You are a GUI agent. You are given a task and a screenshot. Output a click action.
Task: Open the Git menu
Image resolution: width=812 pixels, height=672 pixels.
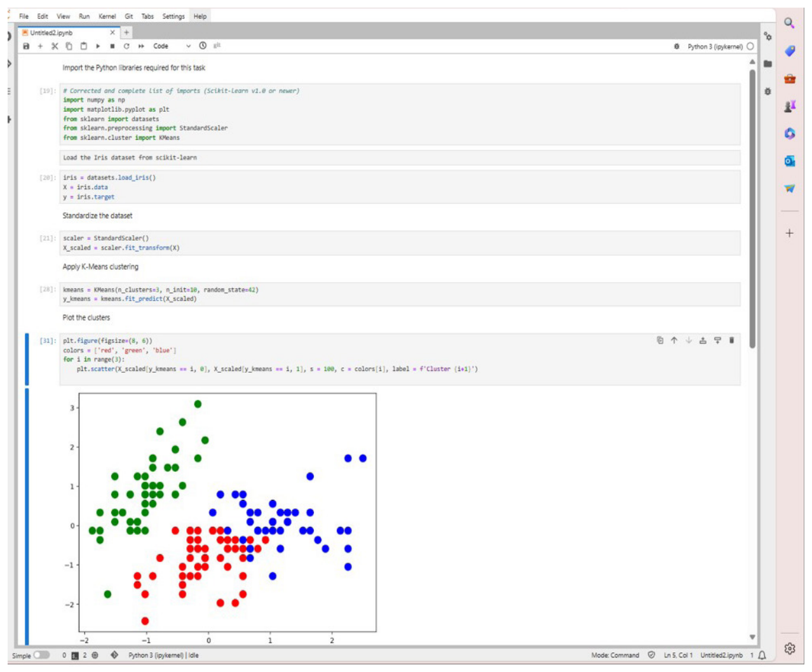coord(129,17)
